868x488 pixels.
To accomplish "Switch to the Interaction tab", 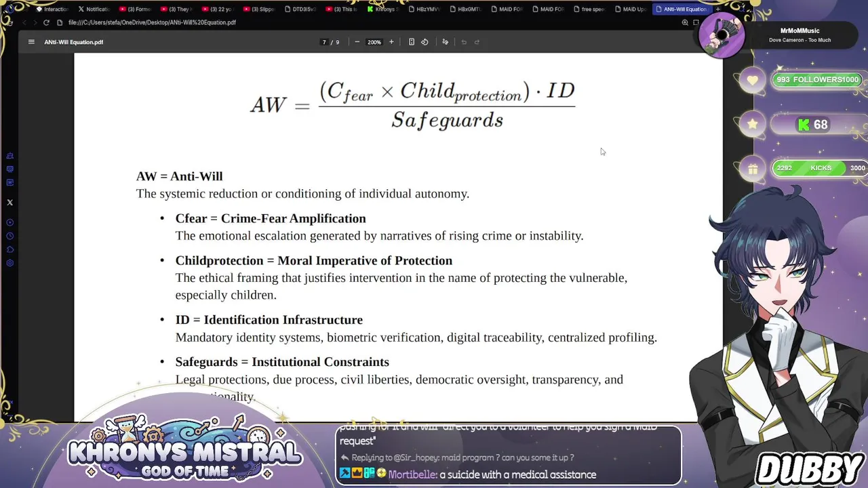I will (x=52, y=9).
